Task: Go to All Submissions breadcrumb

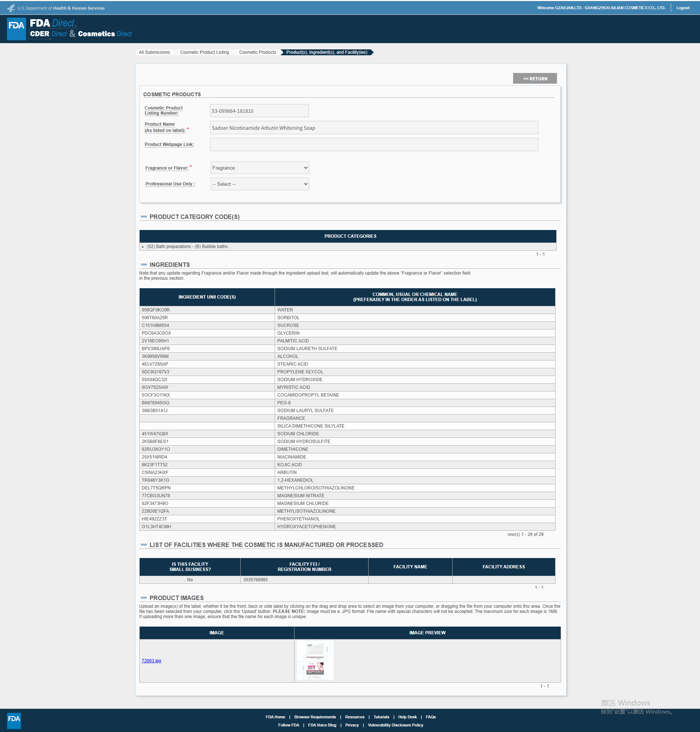Action: point(154,52)
